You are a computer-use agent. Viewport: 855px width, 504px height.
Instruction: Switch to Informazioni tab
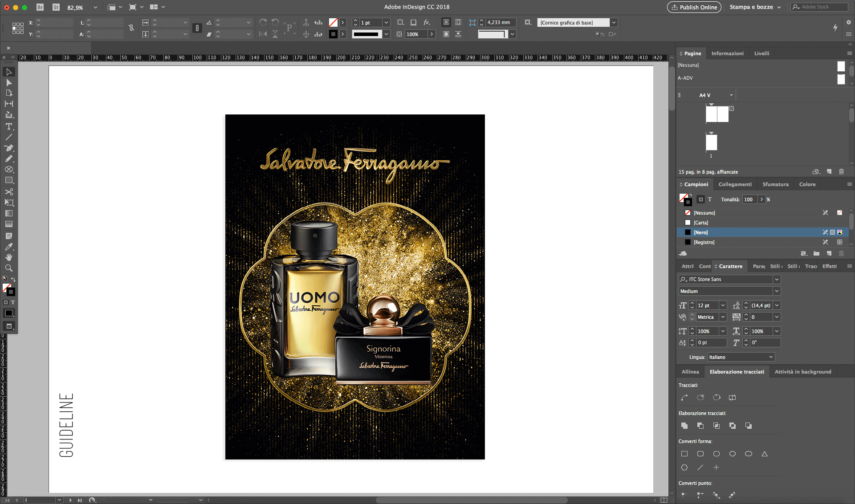[728, 53]
